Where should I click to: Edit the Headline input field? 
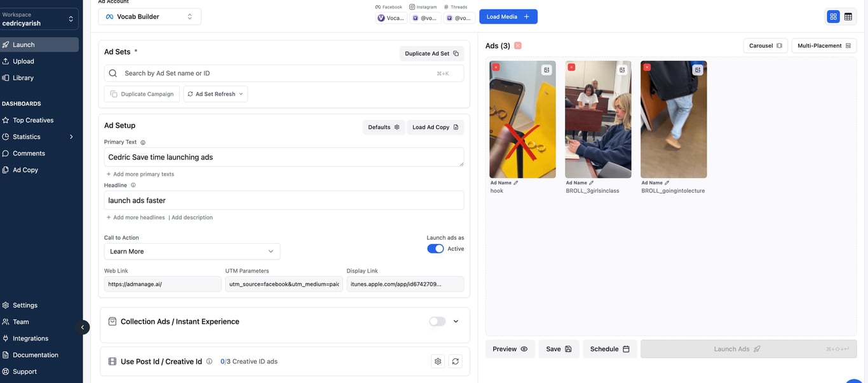pyautogui.click(x=284, y=200)
